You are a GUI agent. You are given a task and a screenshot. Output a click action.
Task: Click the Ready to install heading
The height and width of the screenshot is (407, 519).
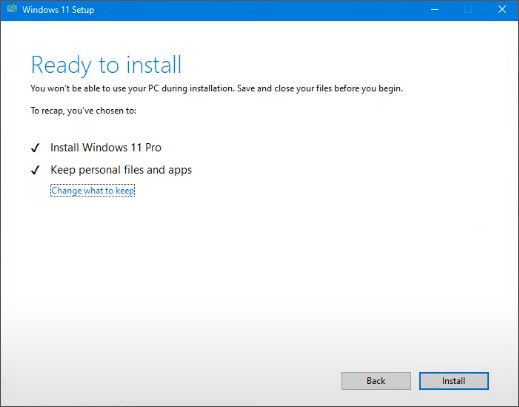[106, 65]
